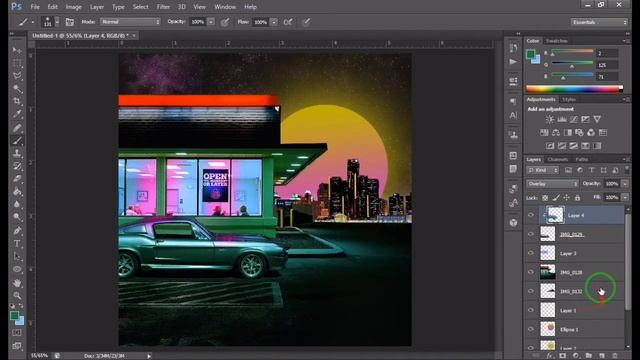This screenshot has height=360, width=640.
Task: Select the Horizontal Type tool
Action: coord(17,244)
